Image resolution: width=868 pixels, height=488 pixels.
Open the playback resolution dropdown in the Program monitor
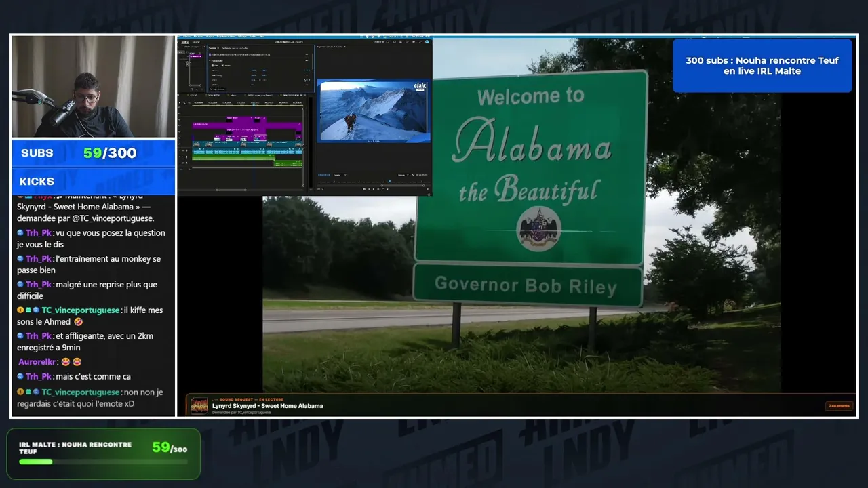(x=403, y=175)
